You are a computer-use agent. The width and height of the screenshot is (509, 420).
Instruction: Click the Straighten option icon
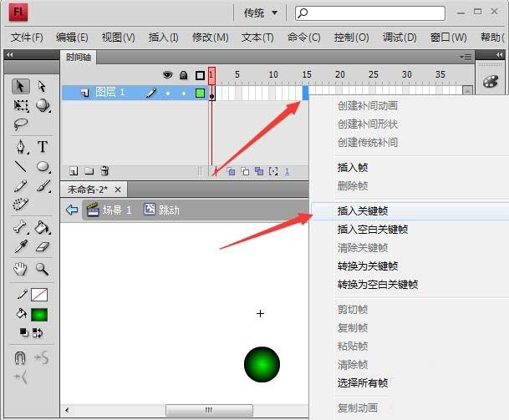pyautogui.click(x=20, y=377)
